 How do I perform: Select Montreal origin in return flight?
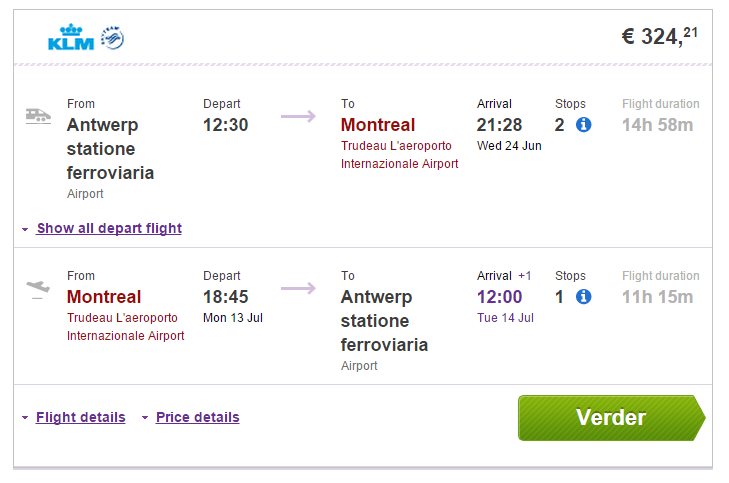104,297
